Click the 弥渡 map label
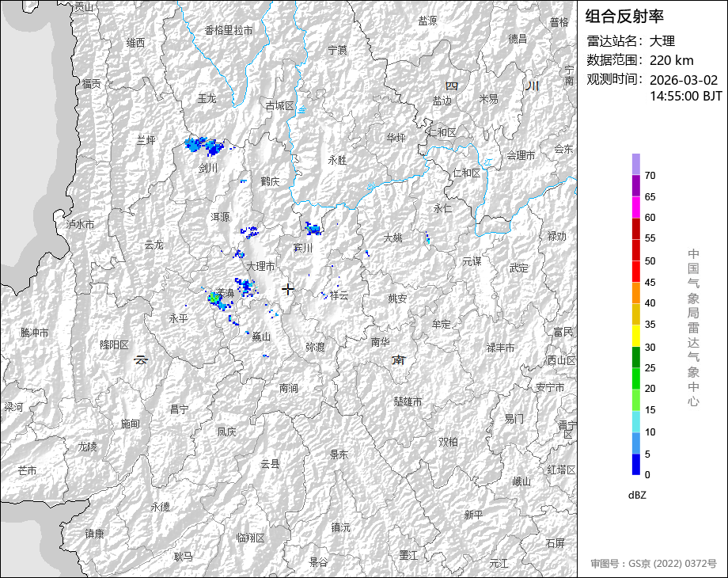 [315, 347]
